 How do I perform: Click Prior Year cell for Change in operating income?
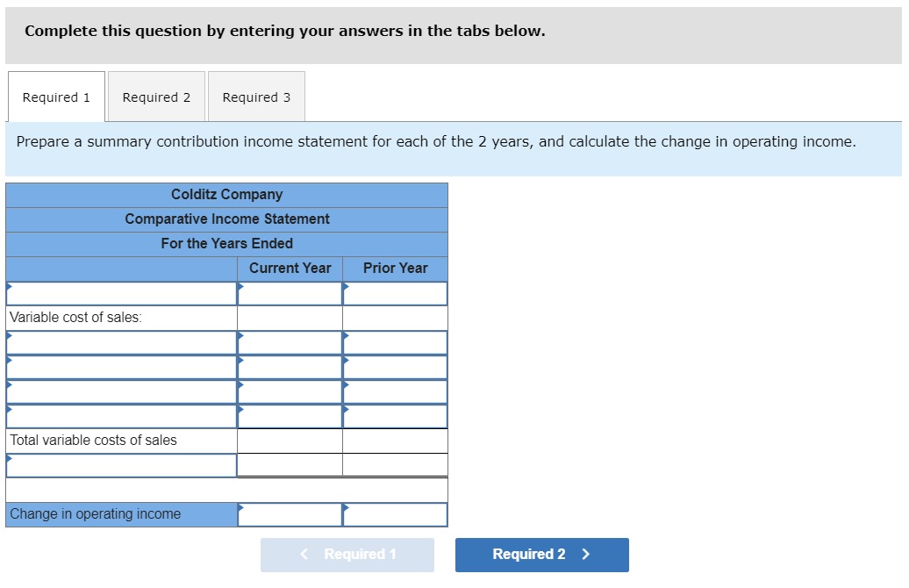pos(395,514)
